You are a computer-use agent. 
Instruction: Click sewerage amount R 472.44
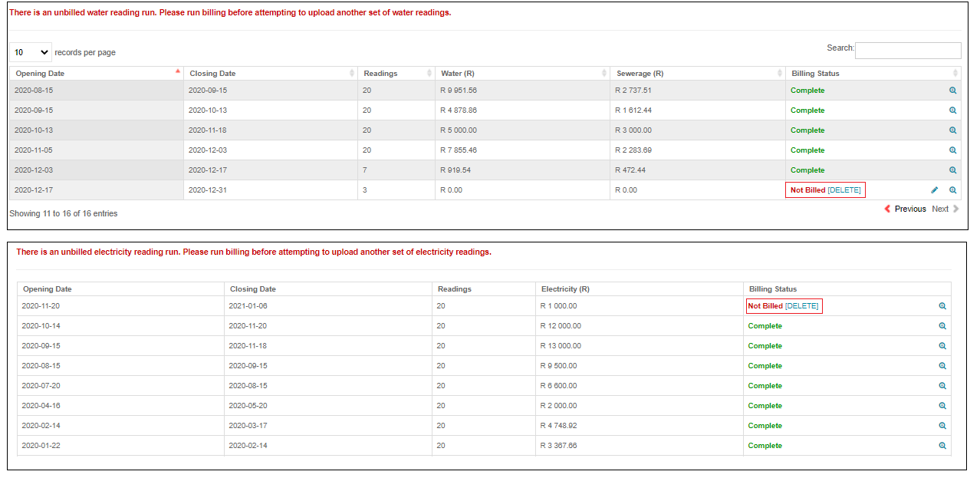click(x=630, y=170)
